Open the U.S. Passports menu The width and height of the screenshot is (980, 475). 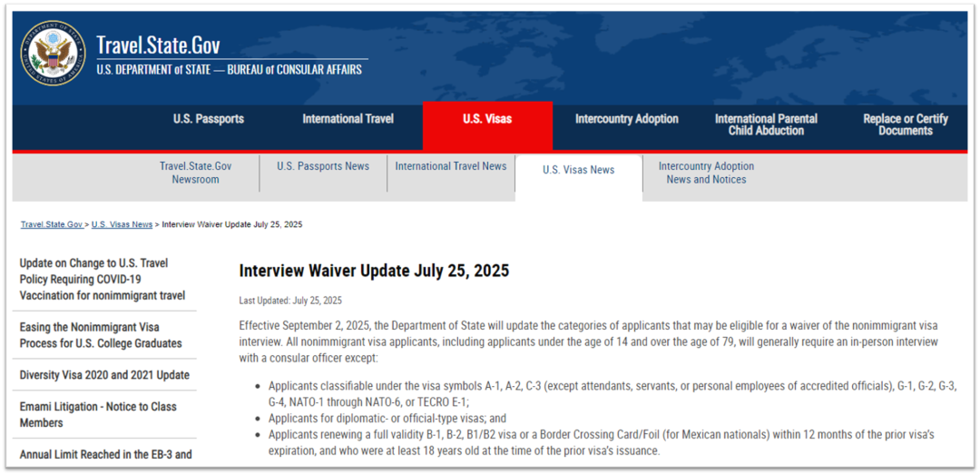209,119
